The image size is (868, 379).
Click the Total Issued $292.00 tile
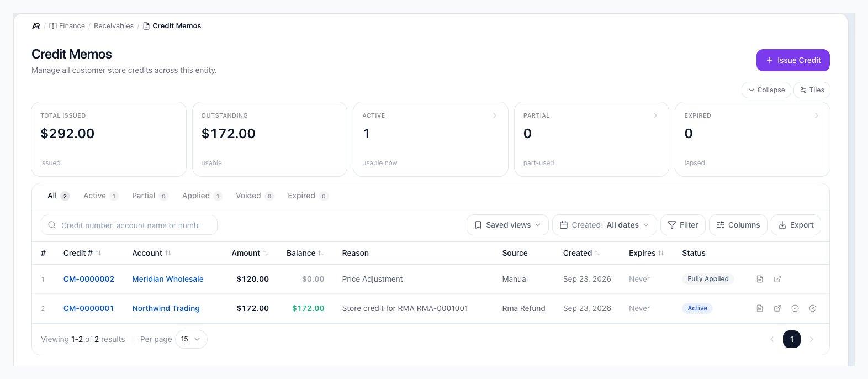tap(109, 139)
